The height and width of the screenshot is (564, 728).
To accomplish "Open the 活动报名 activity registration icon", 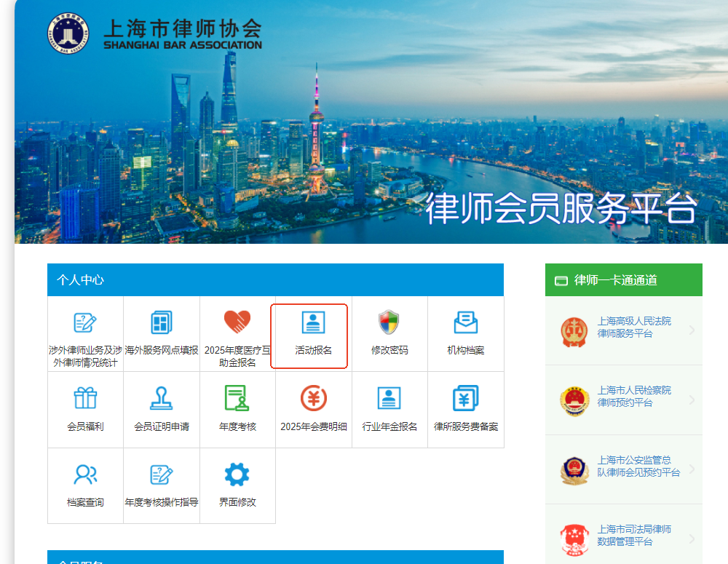I will [x=313, y=322].
